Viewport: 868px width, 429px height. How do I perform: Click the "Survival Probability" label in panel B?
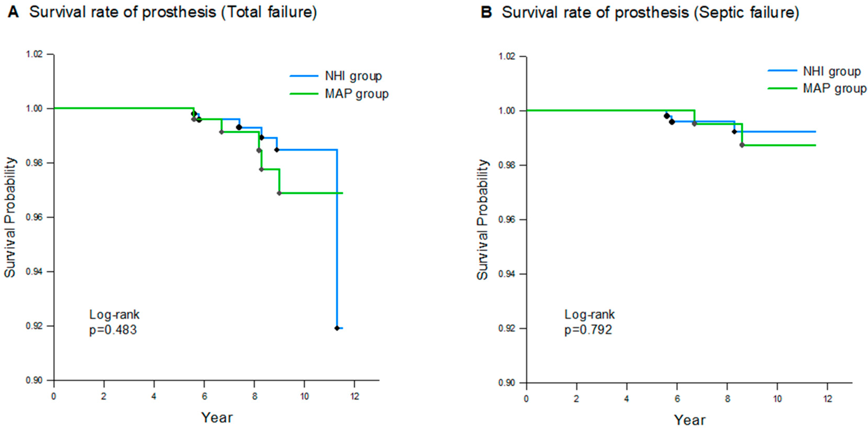tap(482, 220)
